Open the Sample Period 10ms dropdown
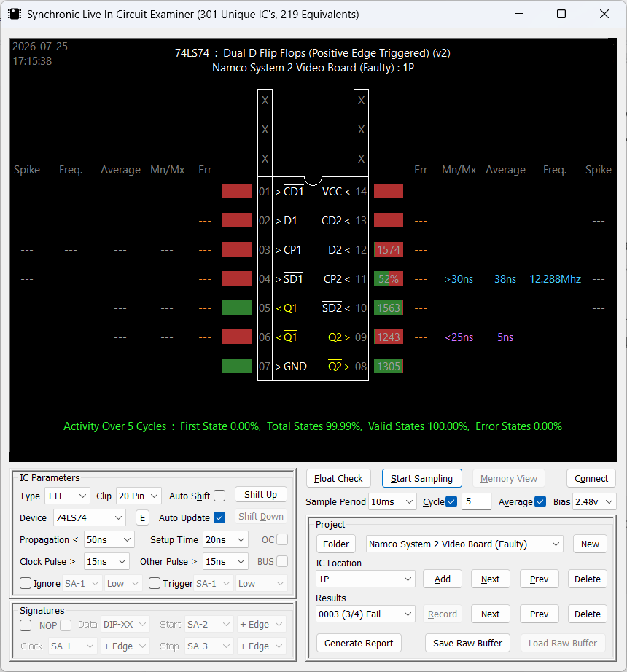The height and width of the screenshot is (672, 627). tap(392, 501)
